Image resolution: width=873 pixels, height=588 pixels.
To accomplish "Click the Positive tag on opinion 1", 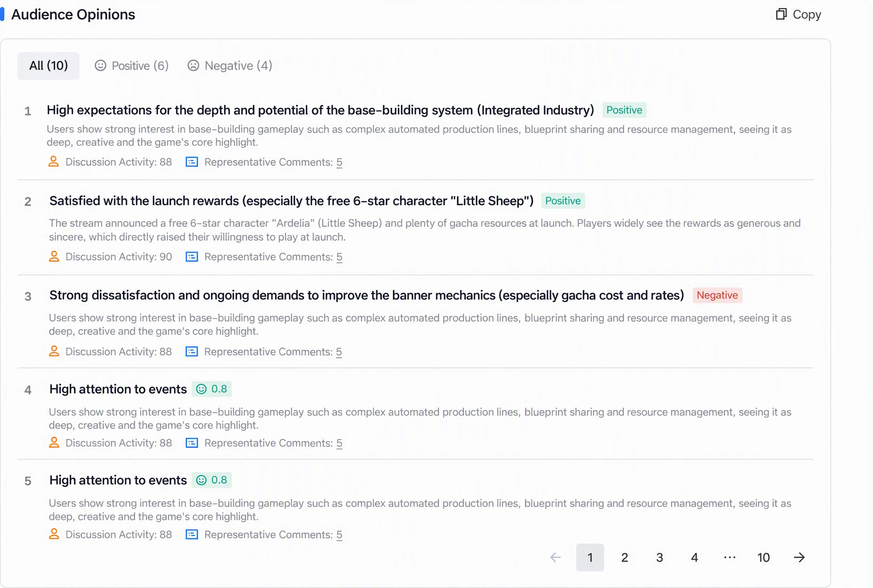I will 624,110.
